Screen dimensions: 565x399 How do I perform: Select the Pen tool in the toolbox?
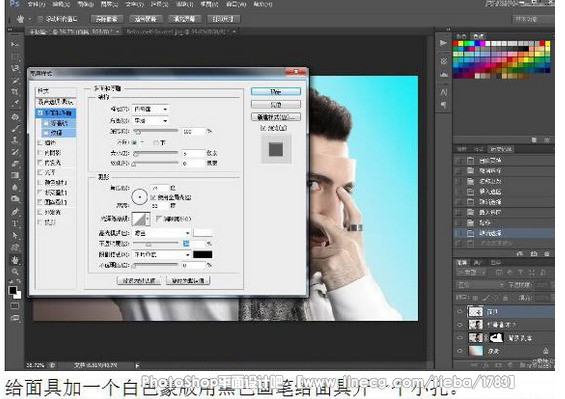(15, 211)
